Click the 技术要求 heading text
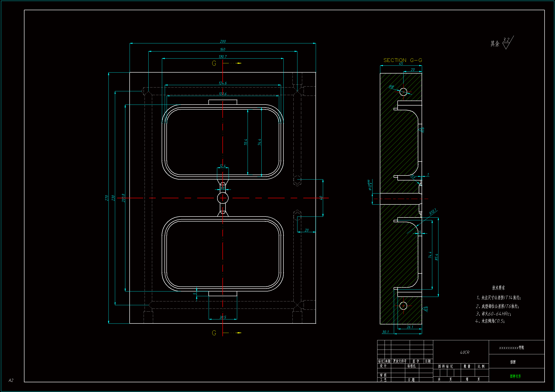The height and width of the screenshot is (392, 555). click(x=499, y=288)
